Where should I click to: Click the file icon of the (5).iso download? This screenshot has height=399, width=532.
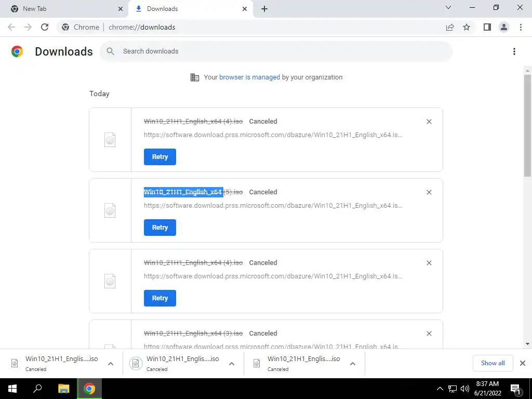pos(110,210)
